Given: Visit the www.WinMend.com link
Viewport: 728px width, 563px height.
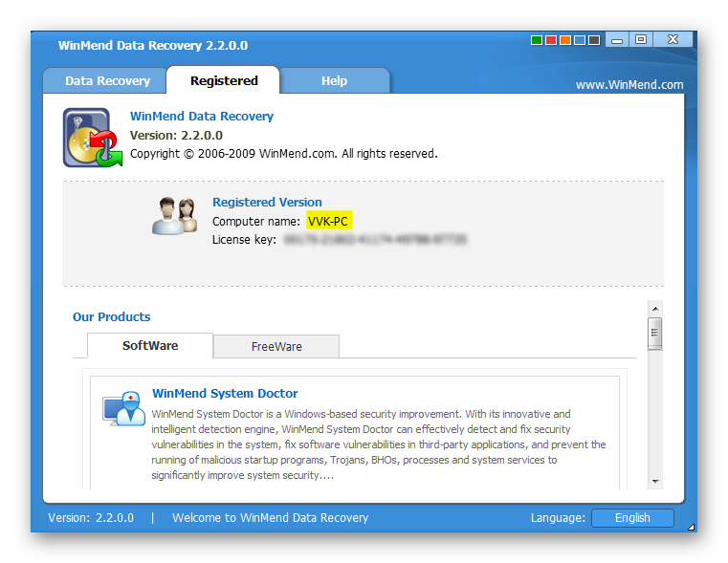Looking at the screenshot, I should (629, 85).
